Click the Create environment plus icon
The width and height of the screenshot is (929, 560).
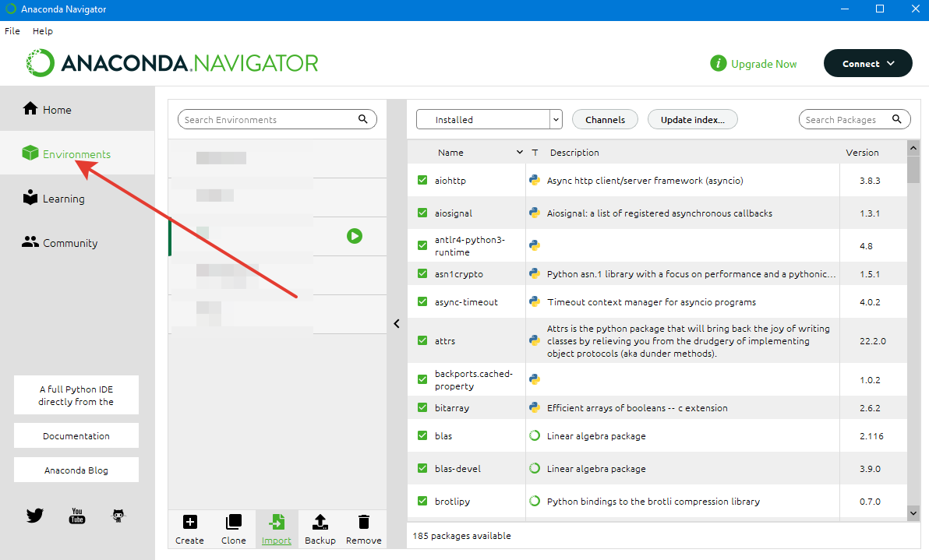point(189,522)
